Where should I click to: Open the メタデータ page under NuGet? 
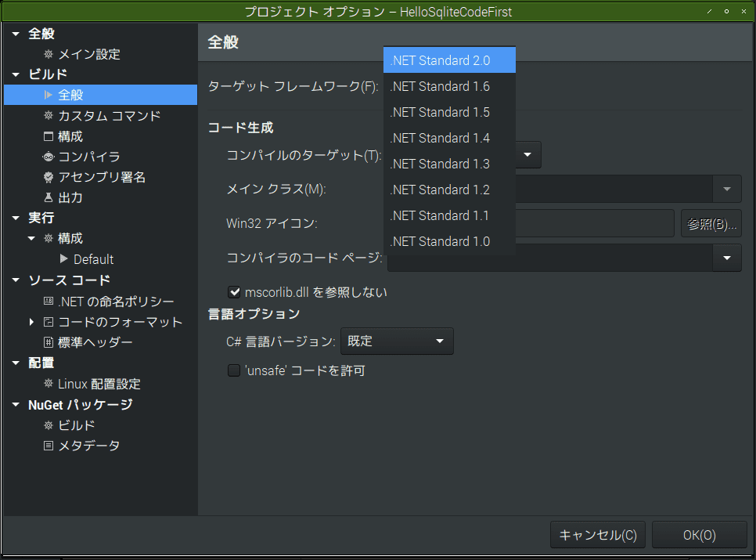pyautogui.click(x=89, y=446)
